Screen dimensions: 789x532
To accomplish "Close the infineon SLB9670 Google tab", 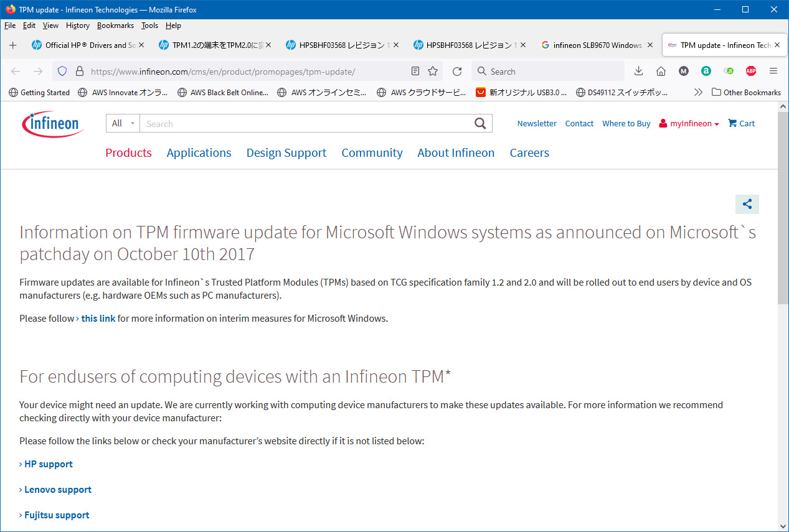I will (x=650, y=45).
